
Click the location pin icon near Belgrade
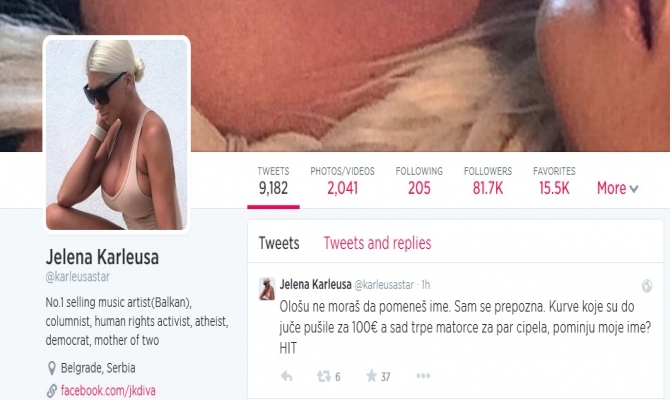pos(52,368)
